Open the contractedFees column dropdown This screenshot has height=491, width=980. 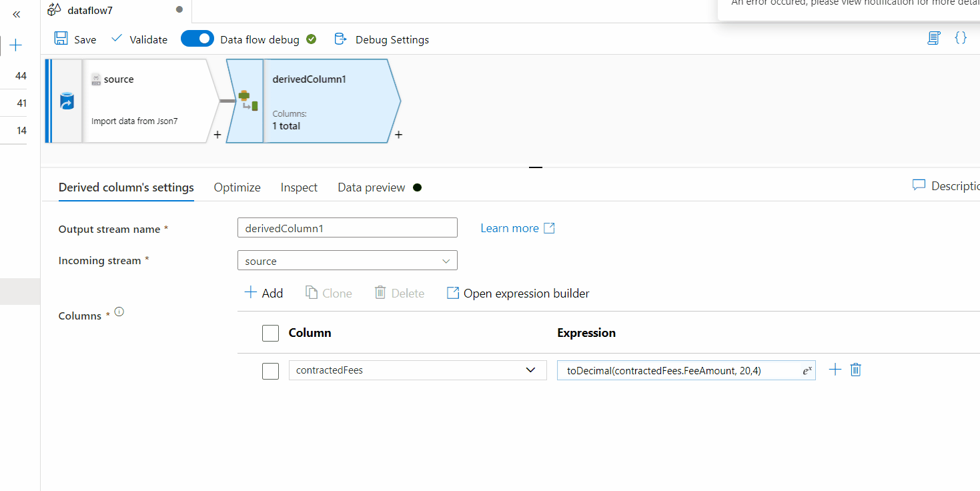pos(418,370)
